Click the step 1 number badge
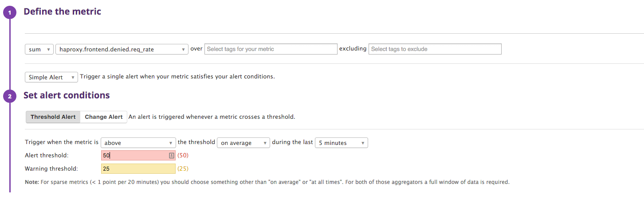Viewport: 644px width, 207px height. click(x=9, y=13)
